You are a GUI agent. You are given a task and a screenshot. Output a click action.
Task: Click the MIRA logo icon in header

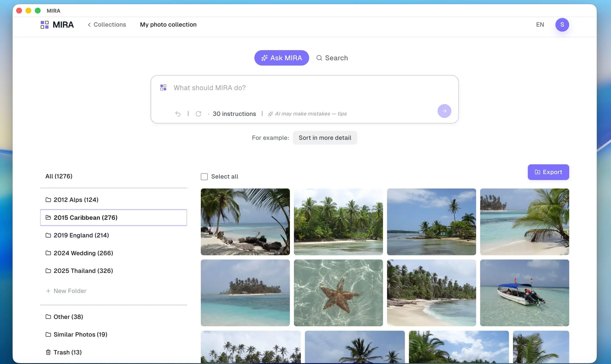tap(44, 24)
